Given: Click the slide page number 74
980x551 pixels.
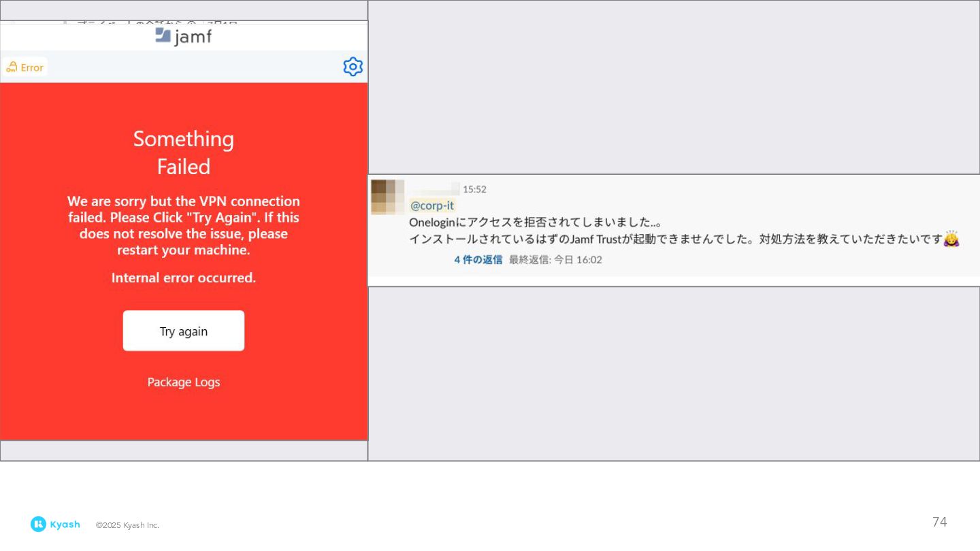Looking at the screenshot, I should [939, 522].
